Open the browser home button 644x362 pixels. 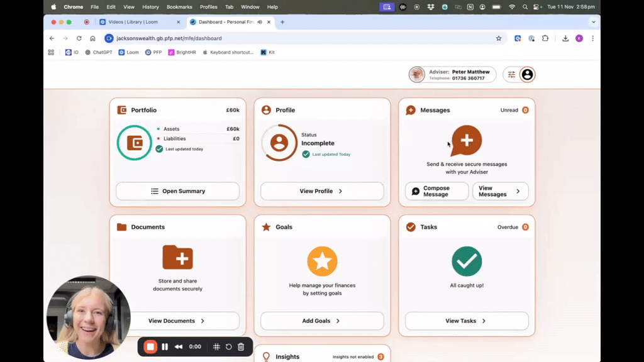click(93, 38)
